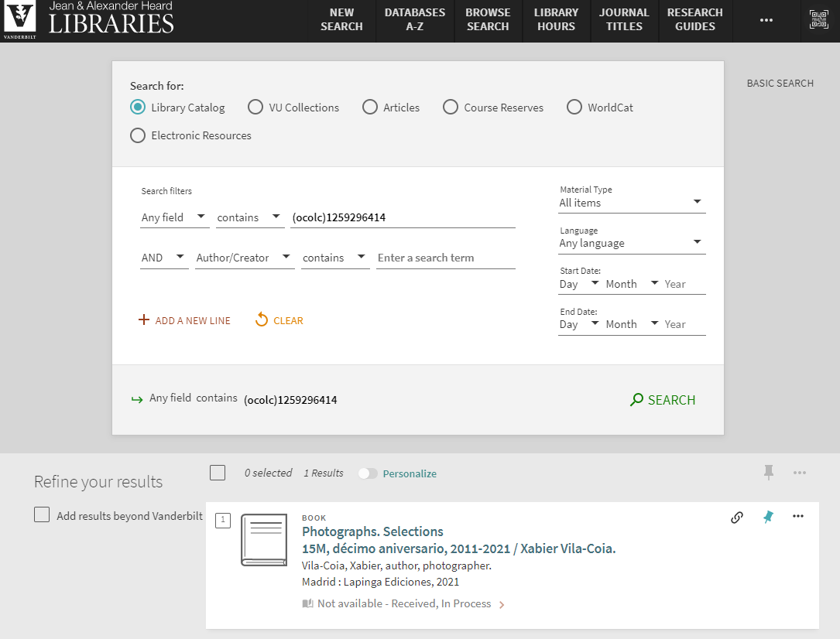
Task: Click Not available - Received, In Process link
Action: pos(404,603)
